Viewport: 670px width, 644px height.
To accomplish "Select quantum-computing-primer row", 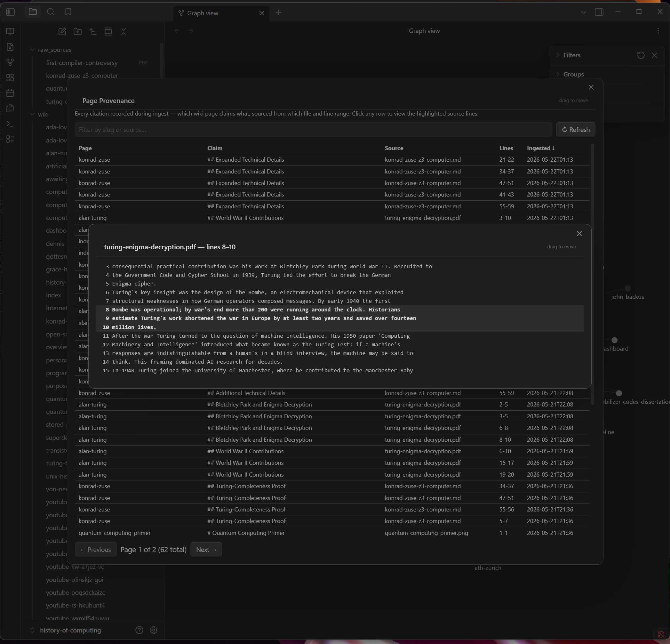I will tap(332, 533).
